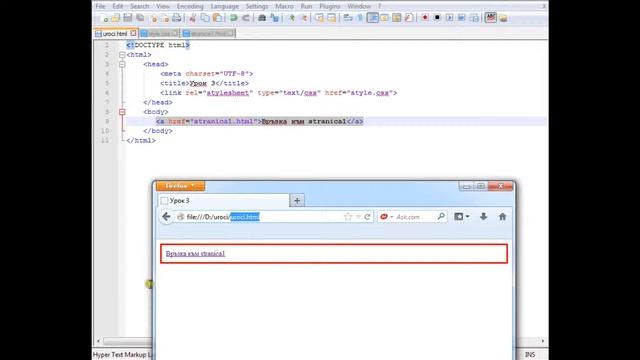This screenshot has width=640, height=360.
Task: Cut selection with the scissors icon
Action: tap(192, 18)
